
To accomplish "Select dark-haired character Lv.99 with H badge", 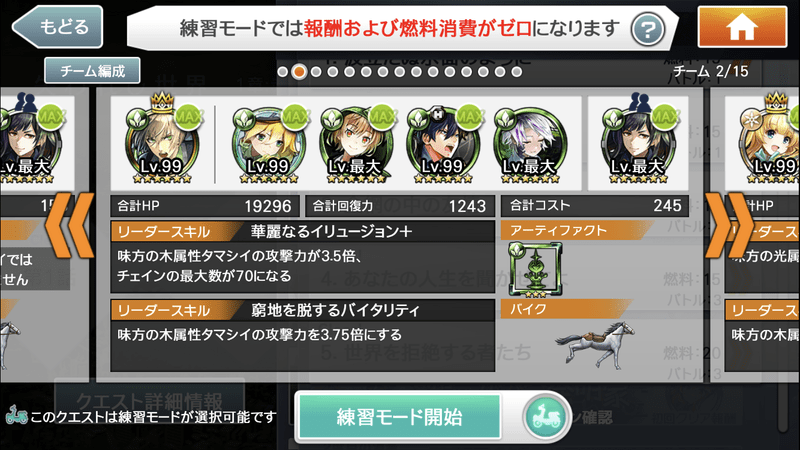I will coord(442,143).
